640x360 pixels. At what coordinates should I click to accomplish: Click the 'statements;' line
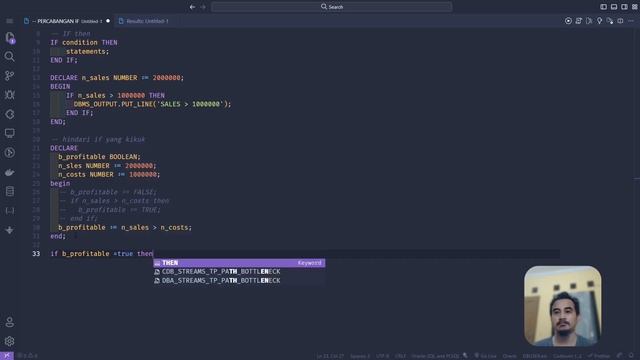pyautogui.click(x=87, y=51)
